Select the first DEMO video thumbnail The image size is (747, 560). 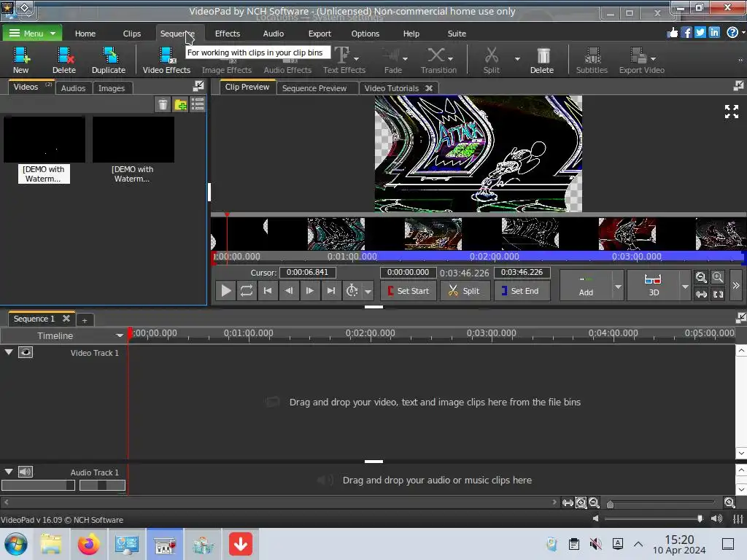[44, 139]
